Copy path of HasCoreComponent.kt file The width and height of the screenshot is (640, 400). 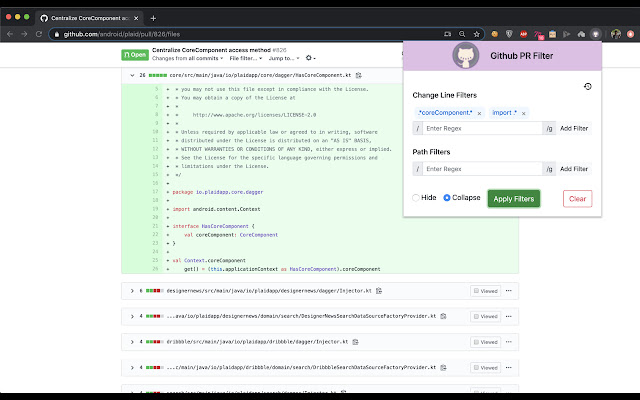[358, 75]
